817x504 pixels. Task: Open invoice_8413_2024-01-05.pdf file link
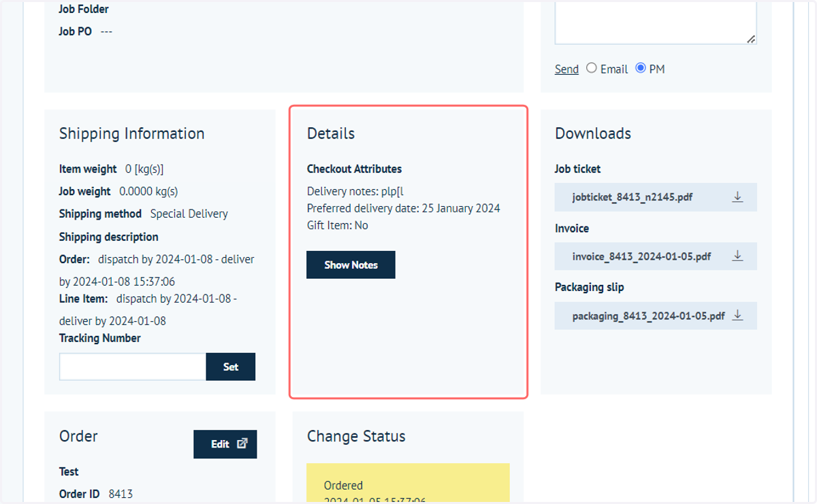click(642, 256)
